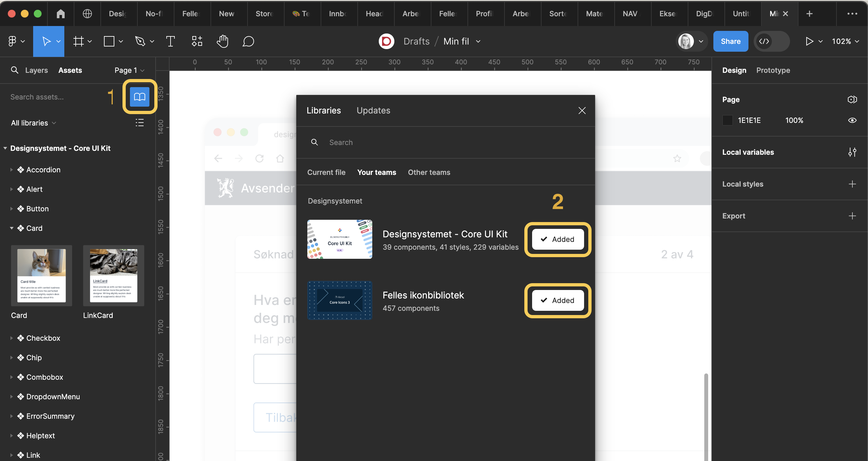Open a new tab with plus icon
This screenshot has width=868, height=461.
pyautogui.click(x=810, y=13)
